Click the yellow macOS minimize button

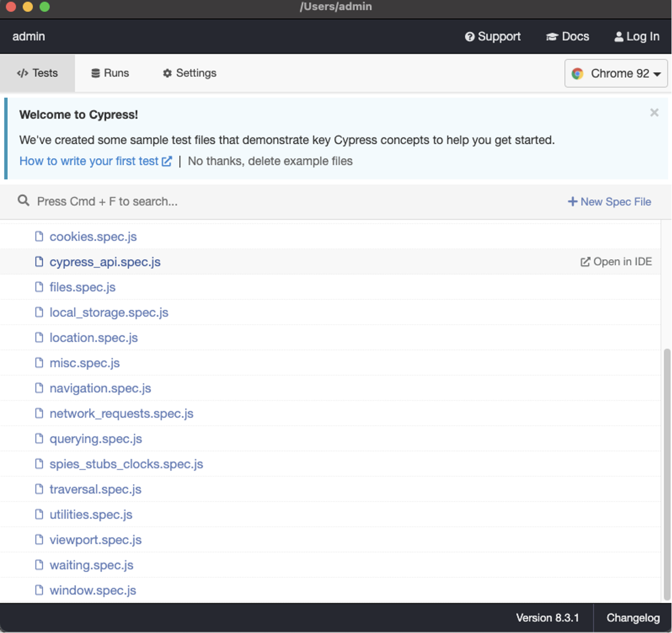[x=28, y=7]
